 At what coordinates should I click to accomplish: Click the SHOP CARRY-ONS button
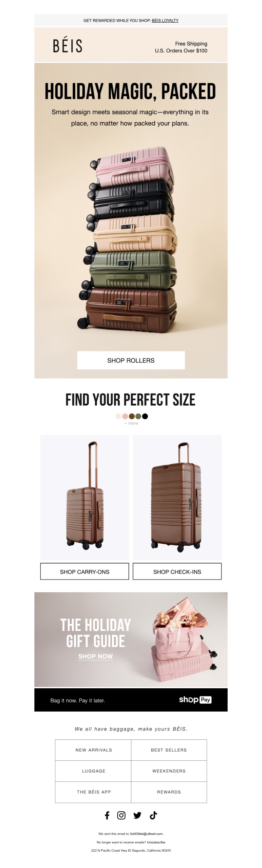click(85, 572)
